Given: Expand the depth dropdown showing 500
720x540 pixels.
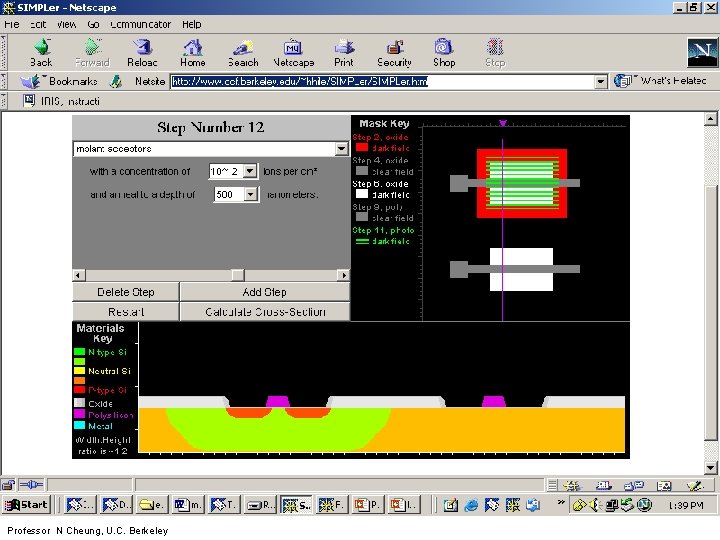Looking at the screenshot, I should point(252,195).
